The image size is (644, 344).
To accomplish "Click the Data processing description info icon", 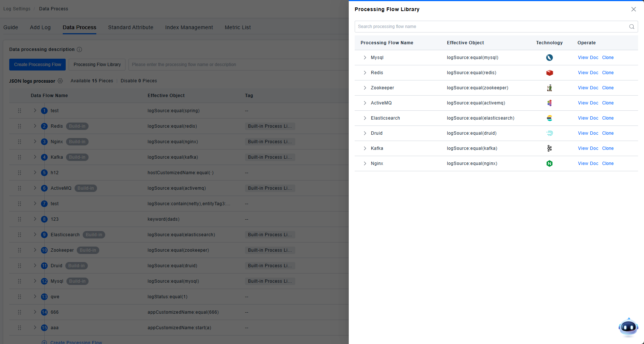I will coord(79,49).
